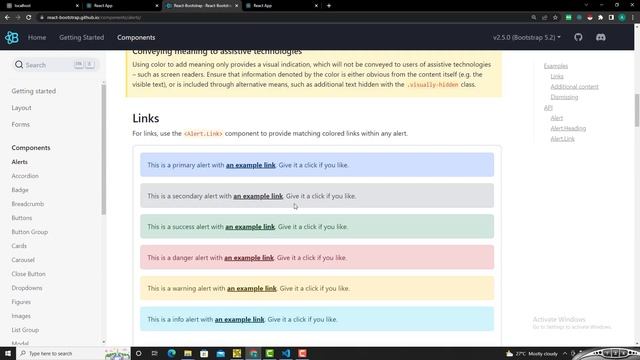Click example link in secondary alert
The height and width of the screenshot is (360, 640).
pyautogui.click(x=258, y=196)
